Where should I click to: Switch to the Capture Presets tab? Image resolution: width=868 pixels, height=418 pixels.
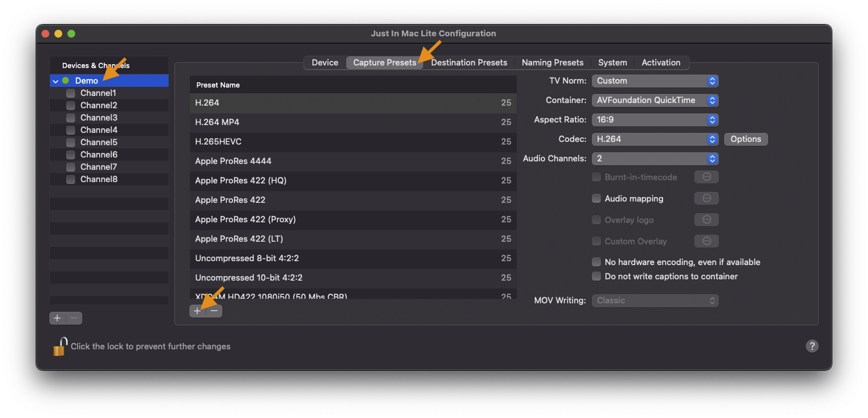pos(384,63)
